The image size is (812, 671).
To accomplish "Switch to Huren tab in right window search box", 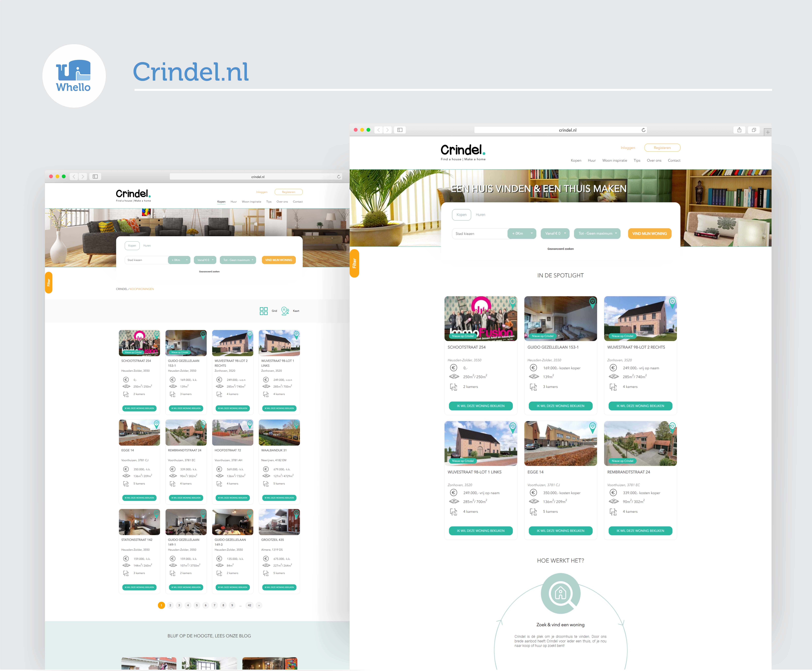I will pyautogui.click(x=480, y=215).
